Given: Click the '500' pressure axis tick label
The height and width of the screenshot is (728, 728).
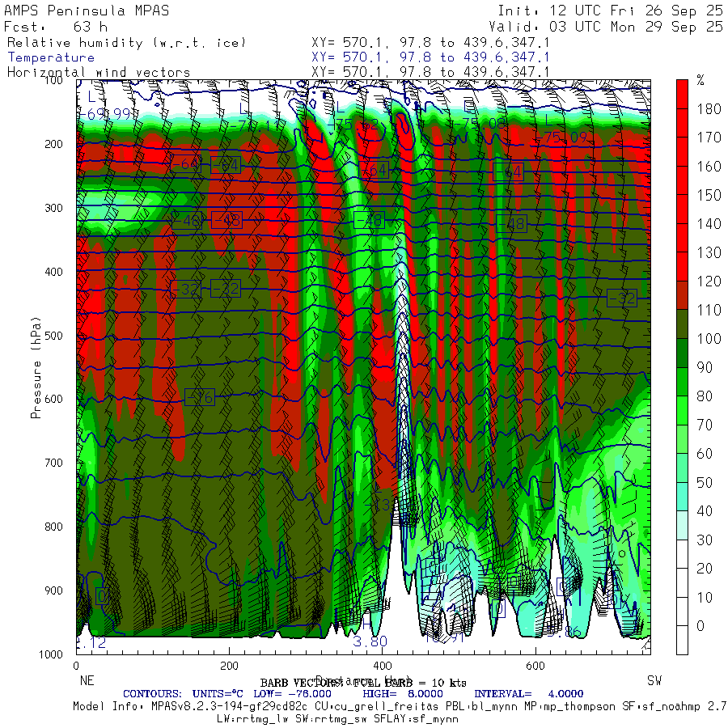Looking at the screenshot, I should click(x=53, y=335).
